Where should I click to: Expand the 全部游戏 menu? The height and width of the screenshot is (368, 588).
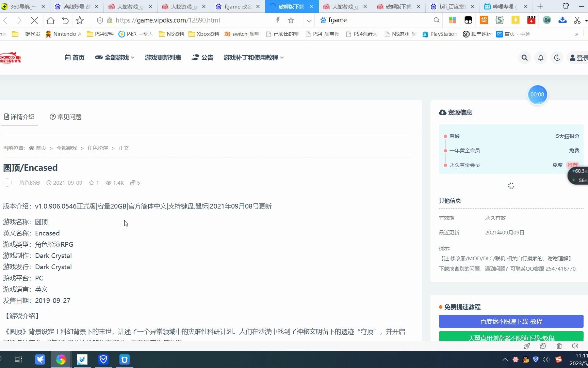(115, 58)
